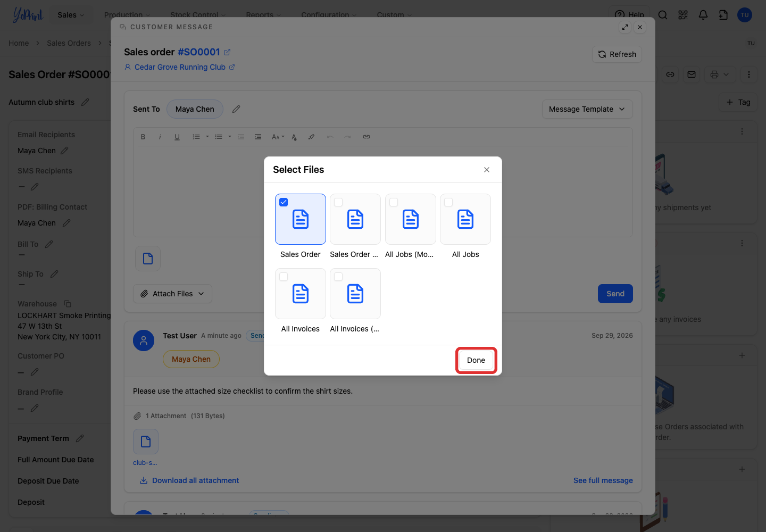This screenshot has height=532, width=766.
Task: Check the 'All Jobs (Mo...' file checkbox
Action: tap(394, 202)
